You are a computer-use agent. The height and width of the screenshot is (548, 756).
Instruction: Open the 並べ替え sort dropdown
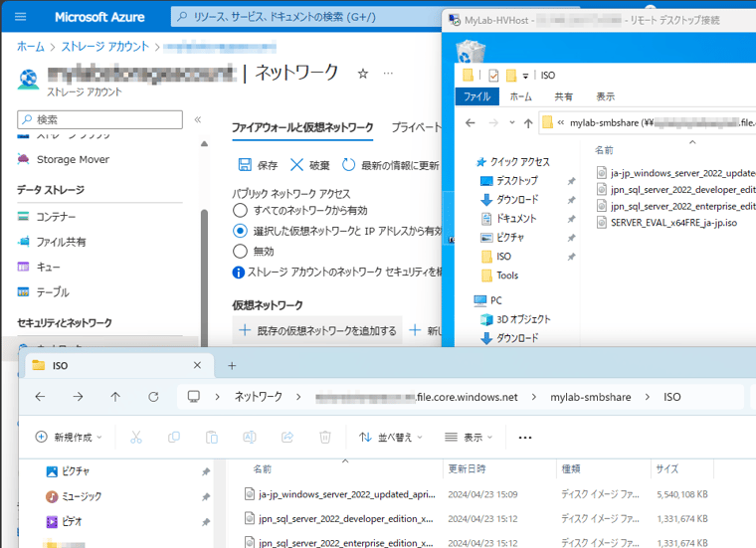[391, 438]
